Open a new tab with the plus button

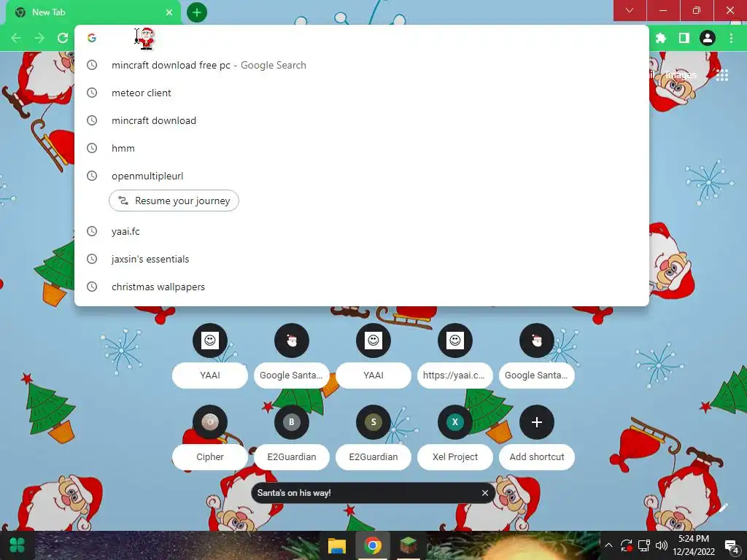click(x=197, y=12)
